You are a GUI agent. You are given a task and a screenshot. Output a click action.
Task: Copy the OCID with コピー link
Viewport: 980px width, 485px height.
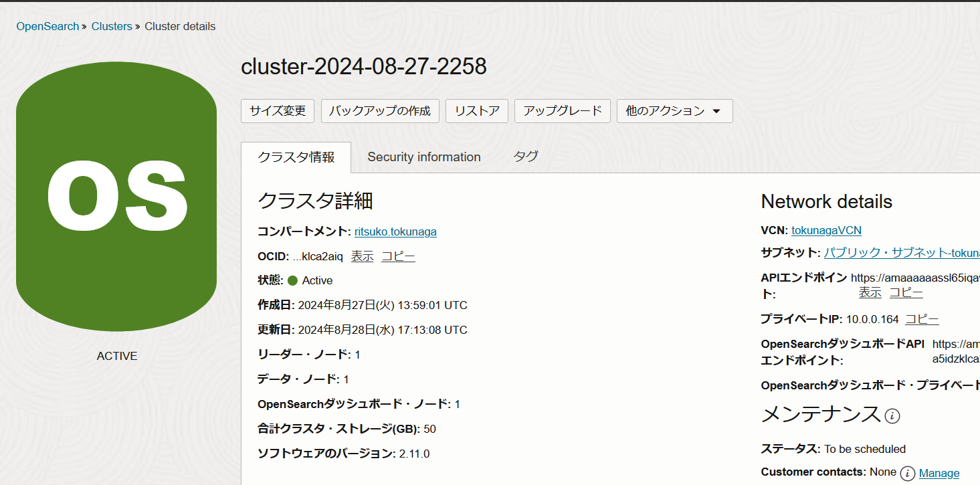point(398,256)
